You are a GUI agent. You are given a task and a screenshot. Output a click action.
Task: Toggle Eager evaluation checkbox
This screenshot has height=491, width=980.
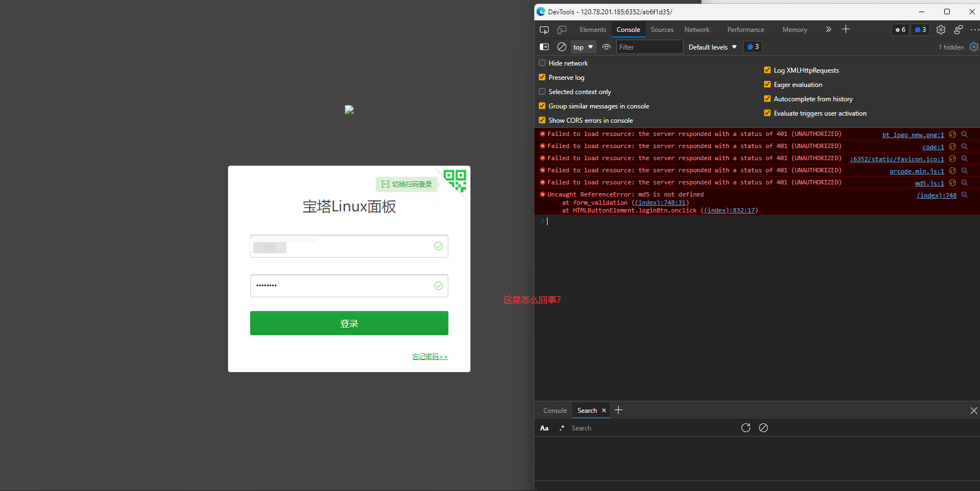767,85
